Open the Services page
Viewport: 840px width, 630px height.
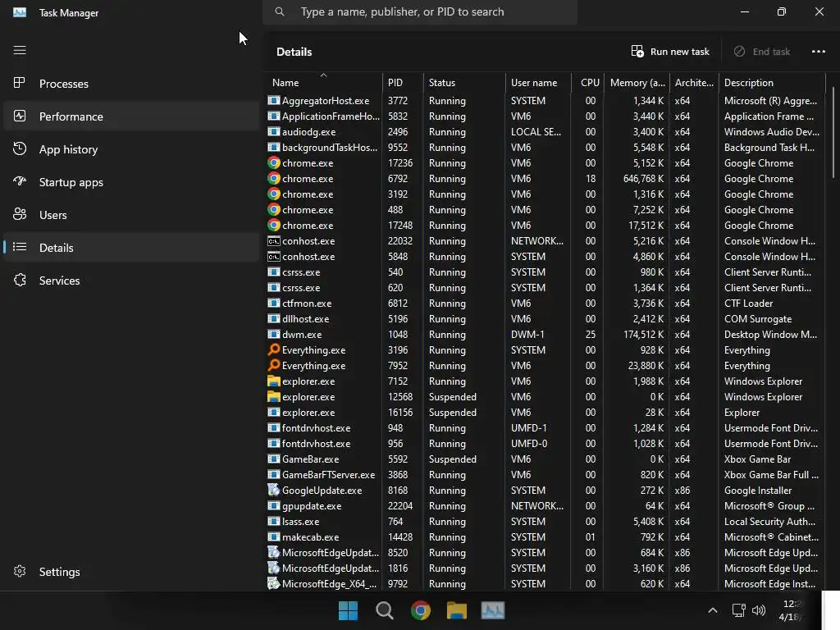tap(131, 281)
